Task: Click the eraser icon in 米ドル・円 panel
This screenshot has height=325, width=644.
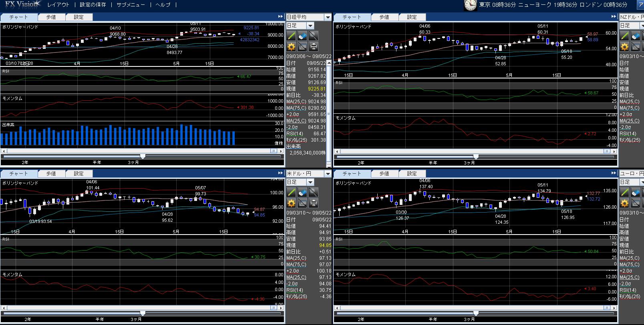Action: [x=302, y=193]
